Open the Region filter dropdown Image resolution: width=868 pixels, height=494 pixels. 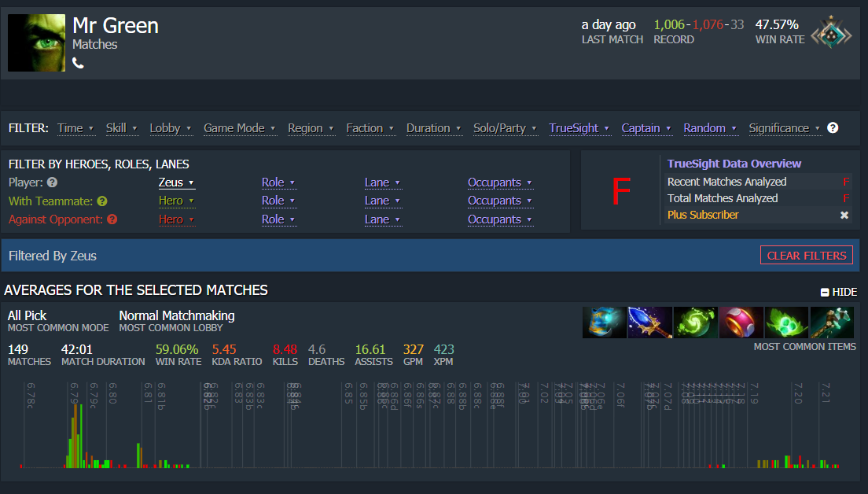(311, 128)
